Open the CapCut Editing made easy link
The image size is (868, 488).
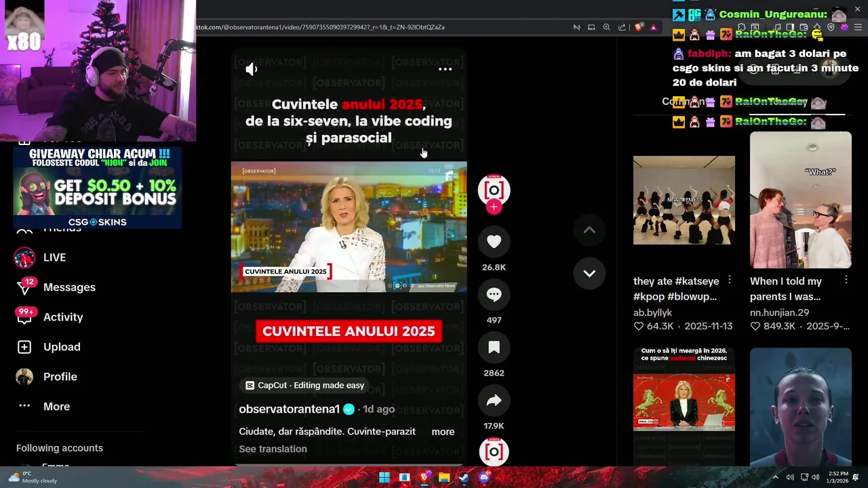pos(304,385)
